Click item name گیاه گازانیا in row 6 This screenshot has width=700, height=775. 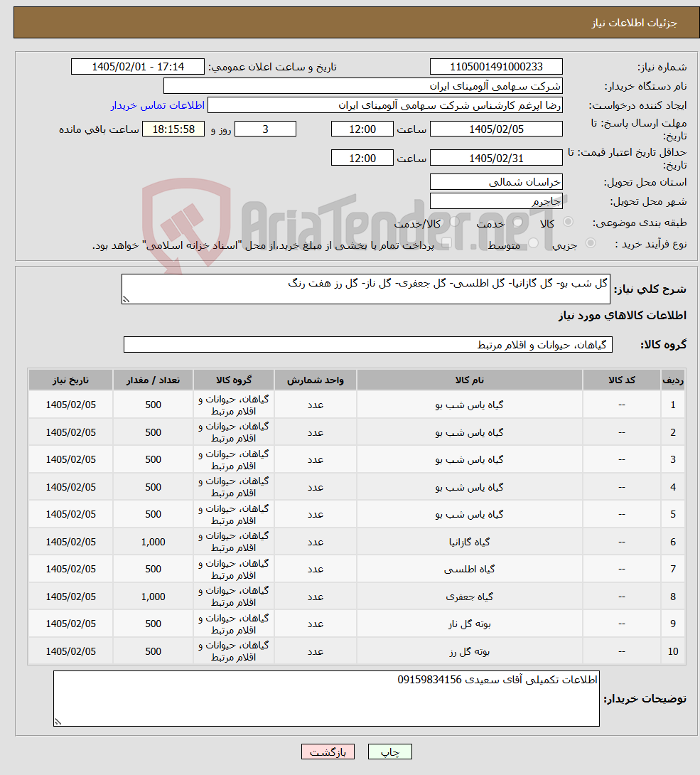469,542
